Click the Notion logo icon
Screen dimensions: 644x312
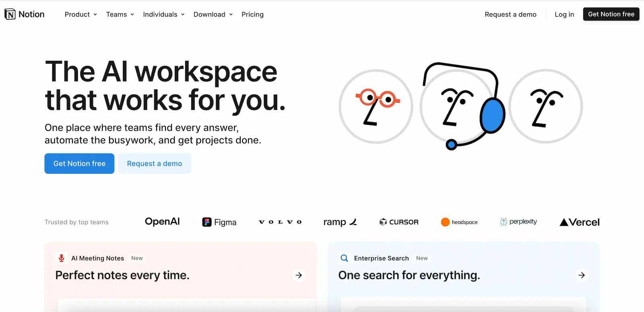point(10,14)
